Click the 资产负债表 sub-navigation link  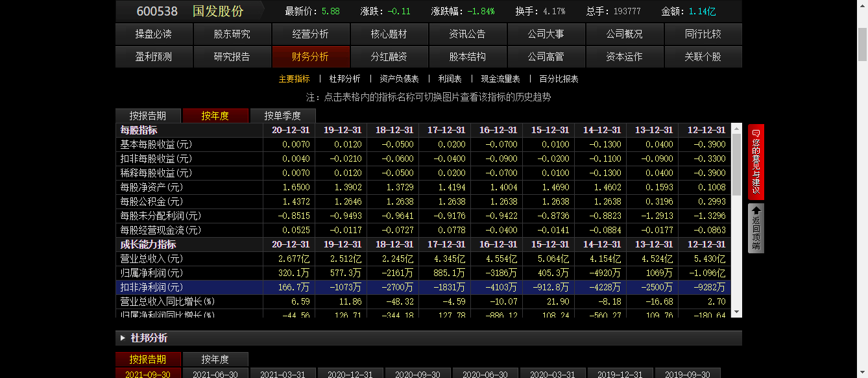tap(399, 79)
